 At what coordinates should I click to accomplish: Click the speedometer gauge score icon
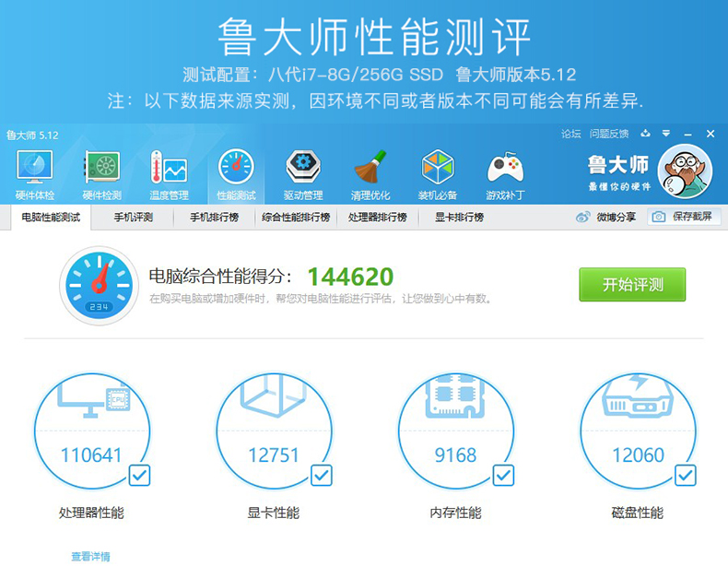99,286
